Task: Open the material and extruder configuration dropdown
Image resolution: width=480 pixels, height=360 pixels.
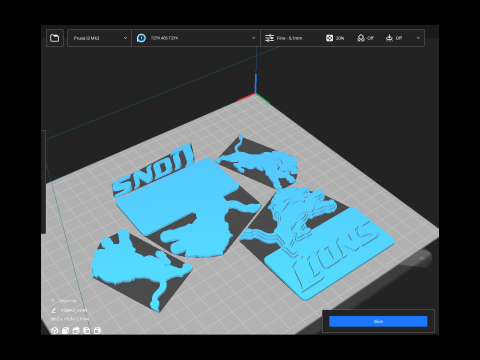Action: pyautogui.click(x=196, y=38)
